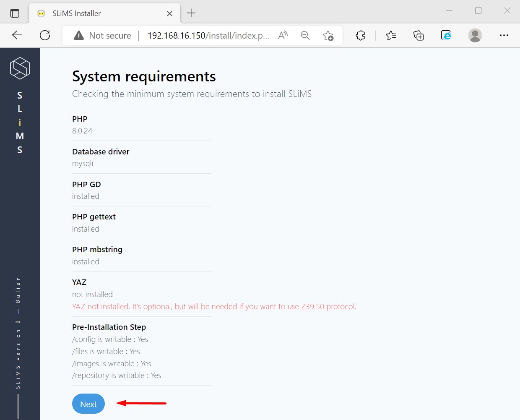Click the address bar URL
This screenshot has width=520, height=420.
[x=208, y=36]
